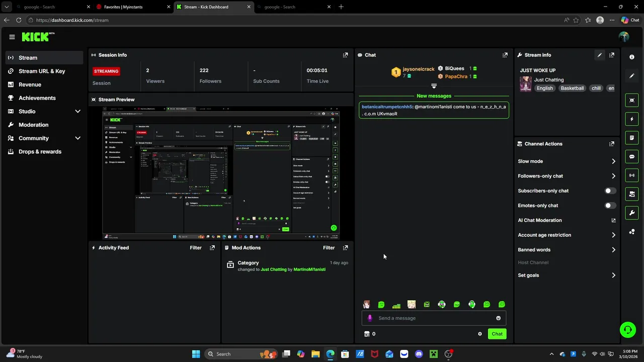Toggle the broadcast signal icon in right sidebar
Viewport: 644px width, 362px height.
[632, 175]
